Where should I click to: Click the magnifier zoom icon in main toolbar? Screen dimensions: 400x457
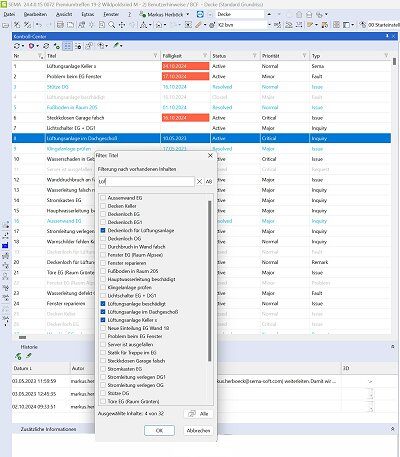pyautogui.click(x=112, y=25)
